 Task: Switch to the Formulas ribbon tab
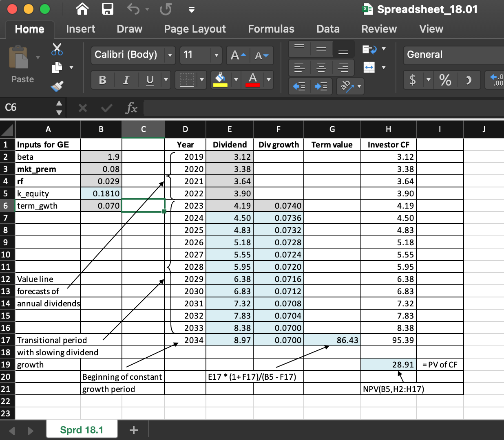271,29
